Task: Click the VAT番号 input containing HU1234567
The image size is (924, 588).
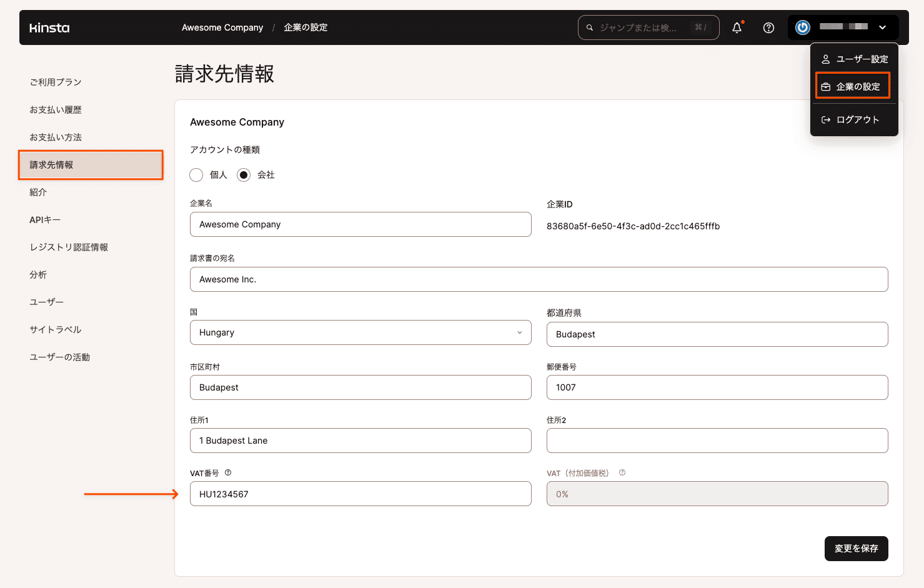Action: 360,494
